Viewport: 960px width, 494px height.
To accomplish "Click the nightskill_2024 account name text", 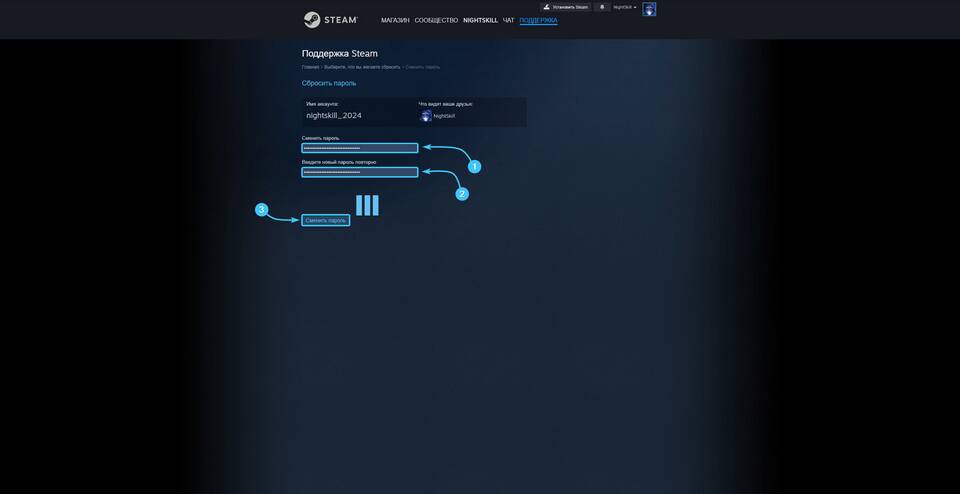I will 334,116.
